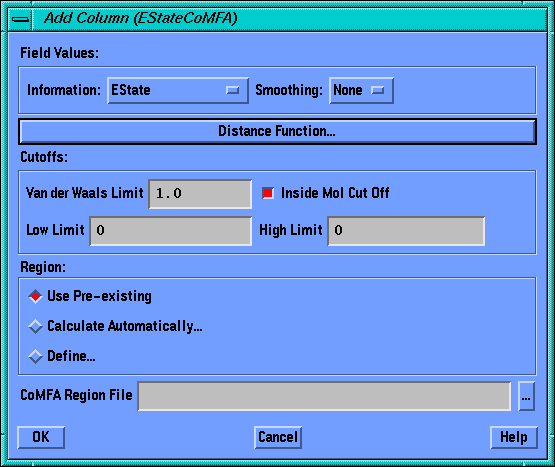Dismiss the dialog with Cancel
Screen dimensions: 555x467
click(x=278, y=437)
